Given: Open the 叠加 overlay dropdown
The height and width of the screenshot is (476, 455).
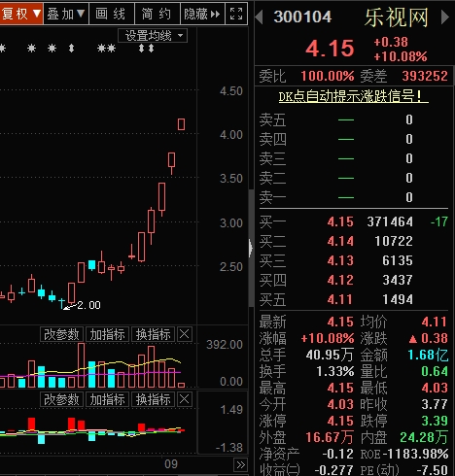Looking at the screenshot, I should (x=66, y=14).
